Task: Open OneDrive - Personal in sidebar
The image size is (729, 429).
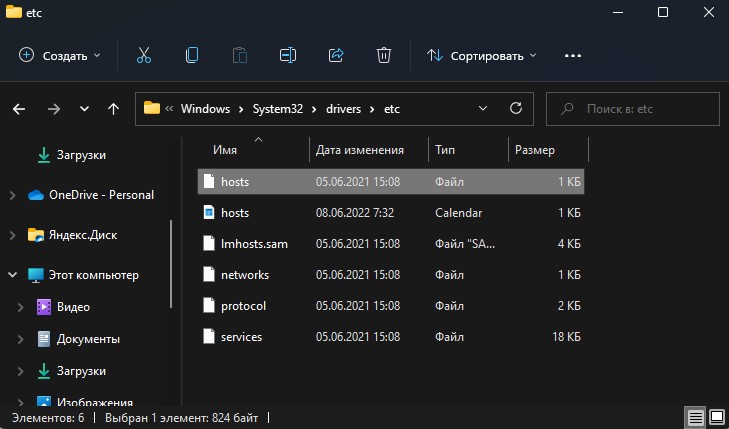Action: (101, 195)
